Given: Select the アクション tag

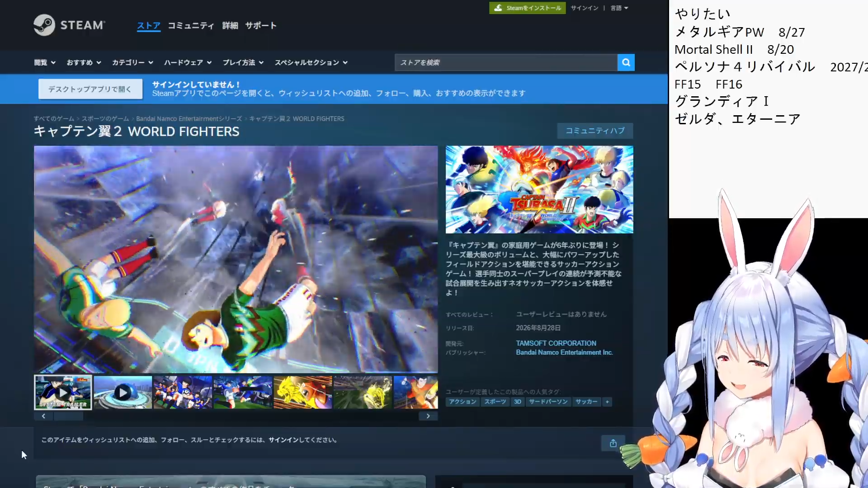Looking at the screenshot, I should coord(462,402).
